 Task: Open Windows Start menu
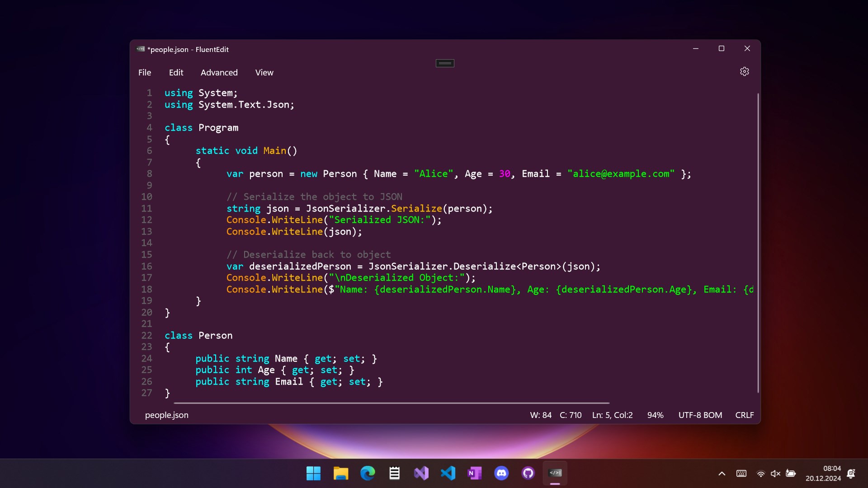[x=313, y=473]
